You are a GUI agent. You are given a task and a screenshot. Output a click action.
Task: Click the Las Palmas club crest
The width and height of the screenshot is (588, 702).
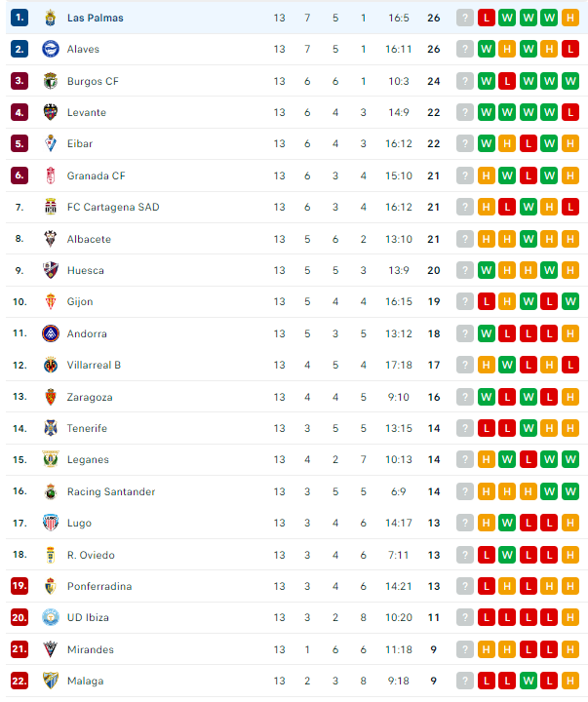[51, 18]
